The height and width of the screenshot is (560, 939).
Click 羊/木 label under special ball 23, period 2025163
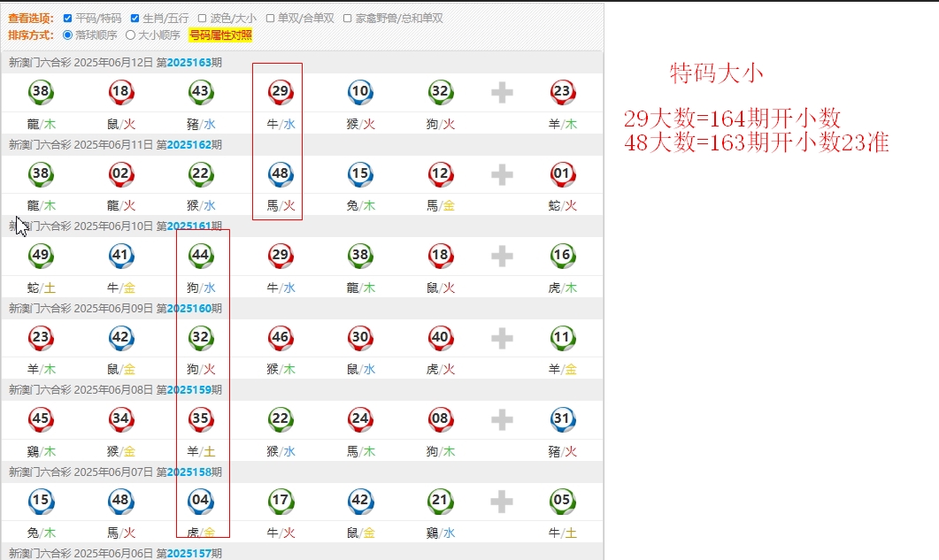562,124
